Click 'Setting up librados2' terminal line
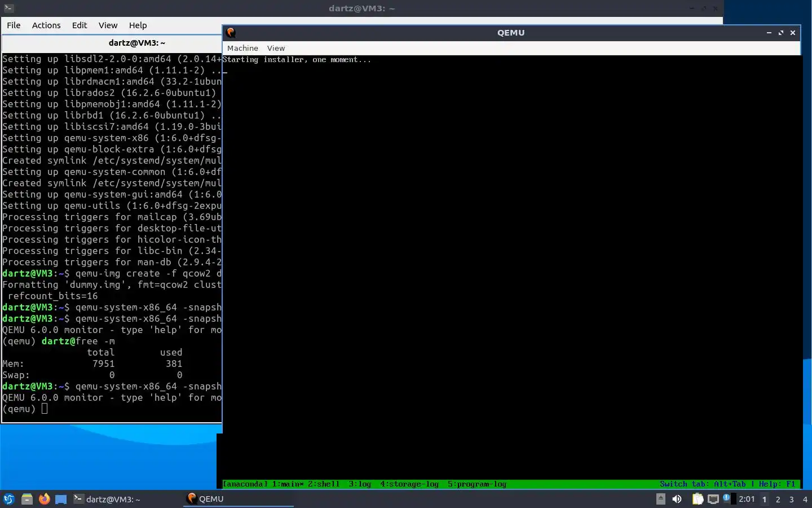 tap(109, 93)
